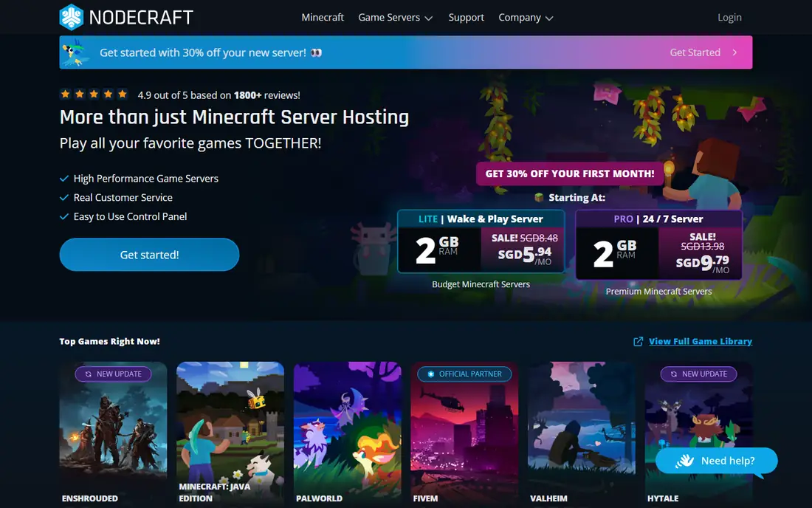Select the PRO 24/7 Server plan card
Image resolution: width=812 pixels, height=508 pixels.
[x=658, y=244]
